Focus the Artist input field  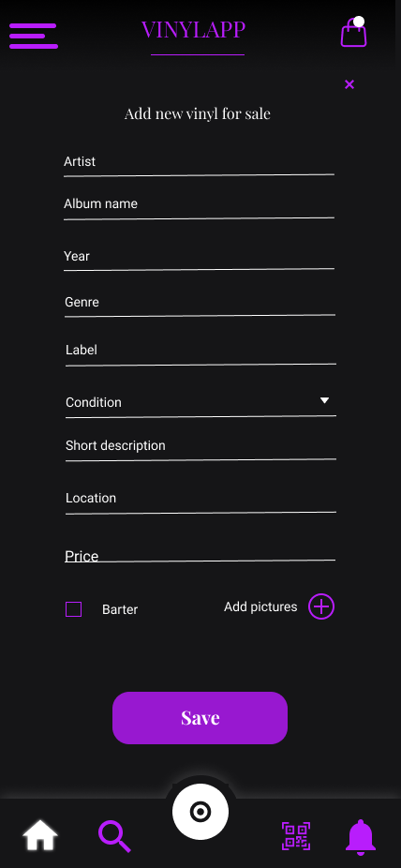(200, 163)
